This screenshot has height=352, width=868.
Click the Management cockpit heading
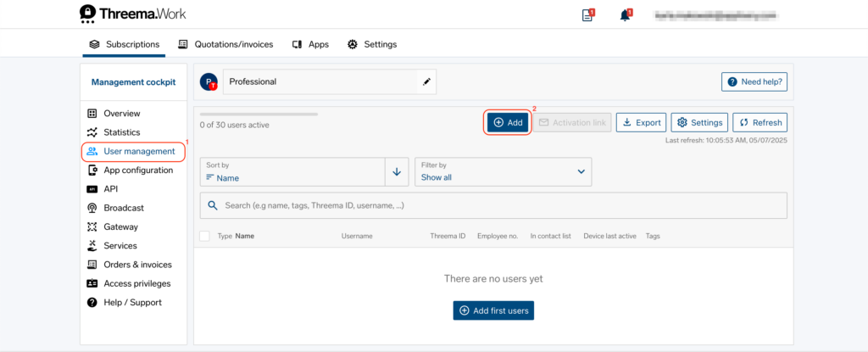click(133, 82)
